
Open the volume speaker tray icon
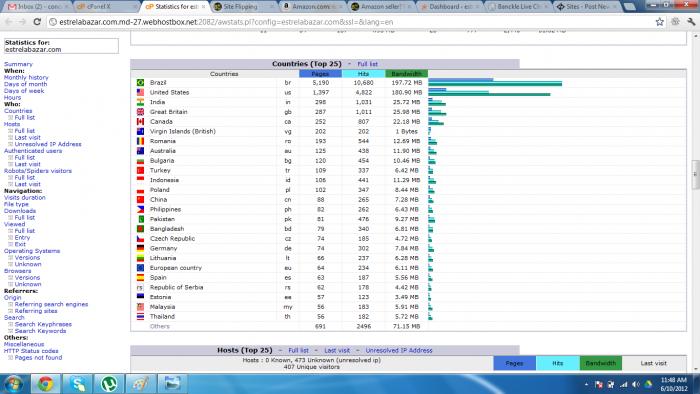point(636,384)
